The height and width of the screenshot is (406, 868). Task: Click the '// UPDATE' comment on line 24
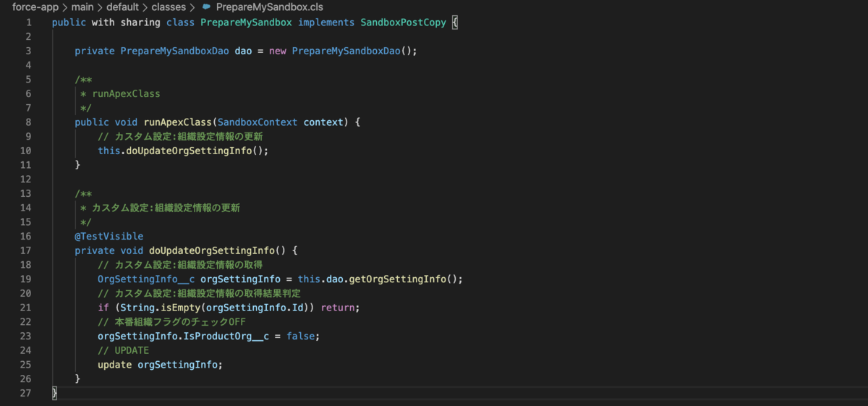123,350
